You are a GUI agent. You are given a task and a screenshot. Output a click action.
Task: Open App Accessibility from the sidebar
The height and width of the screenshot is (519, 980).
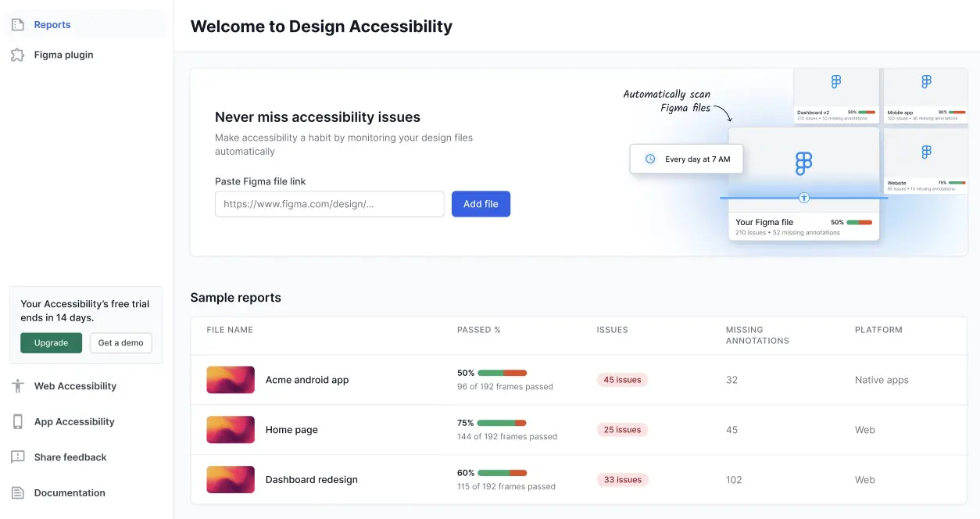(x=17, y=421)
